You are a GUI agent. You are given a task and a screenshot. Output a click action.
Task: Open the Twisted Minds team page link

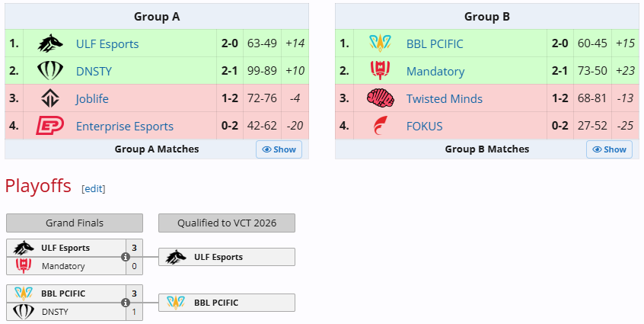[444, 99]
